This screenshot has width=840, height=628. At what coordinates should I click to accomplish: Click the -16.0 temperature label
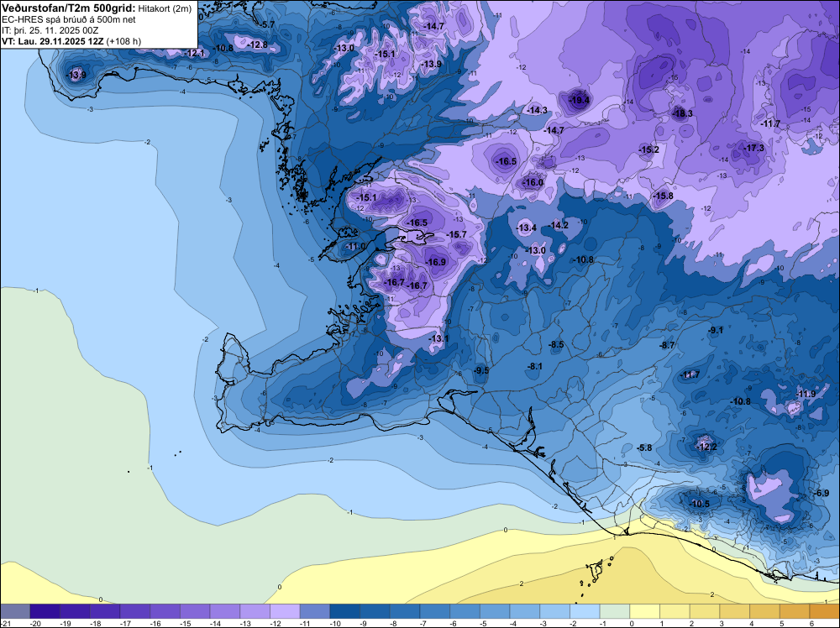pyautogui.click(x=533, y=182)
